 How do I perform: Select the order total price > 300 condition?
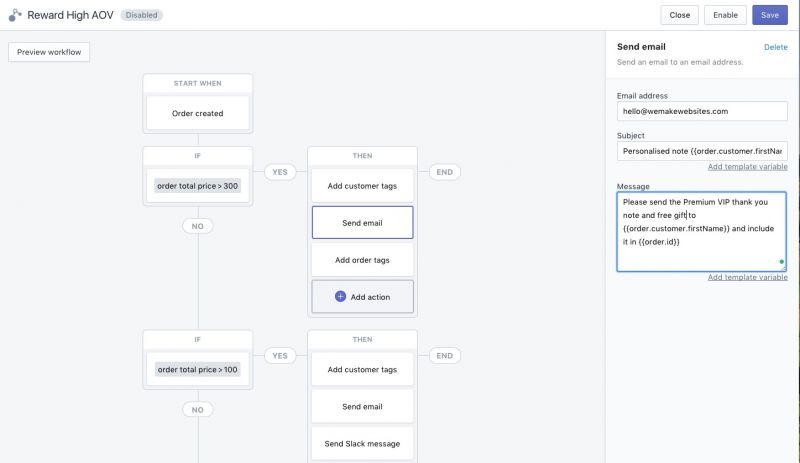tap(197, 186)
